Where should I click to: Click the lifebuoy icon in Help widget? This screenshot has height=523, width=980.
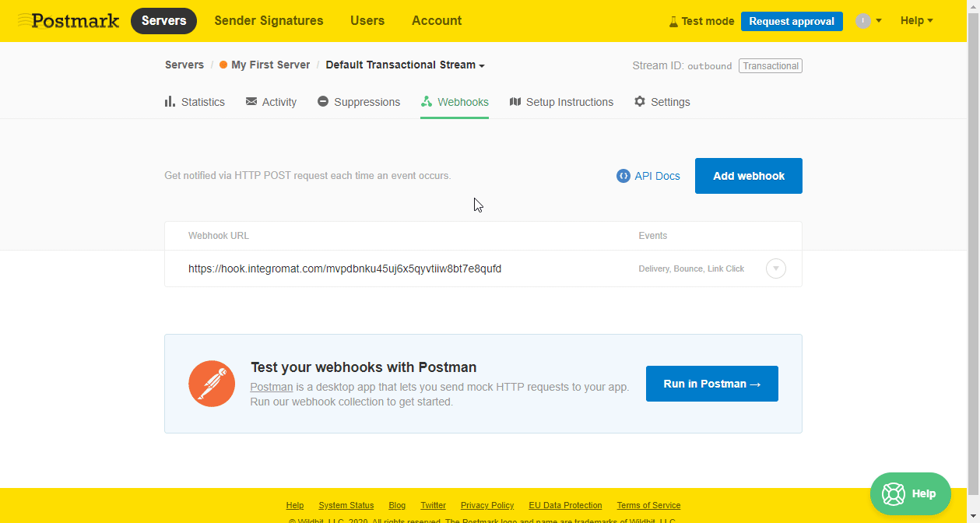(x=893, y=493)
